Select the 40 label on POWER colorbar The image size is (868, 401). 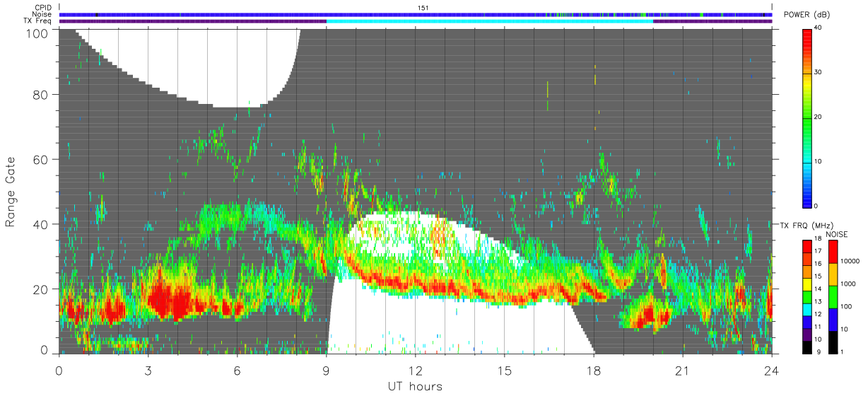coord(818,28)
